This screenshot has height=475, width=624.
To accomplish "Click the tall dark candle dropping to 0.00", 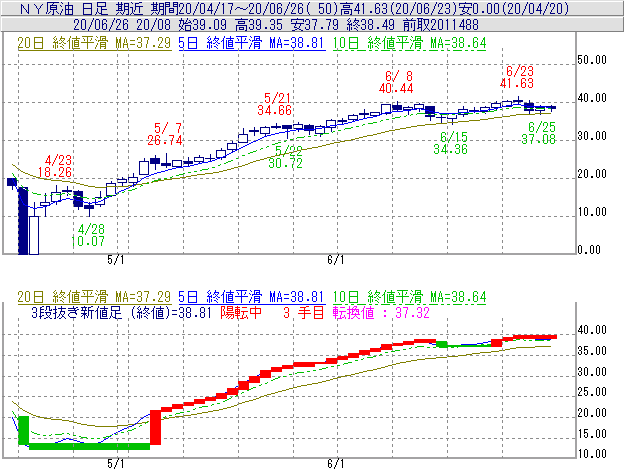I will click(23, 221).
